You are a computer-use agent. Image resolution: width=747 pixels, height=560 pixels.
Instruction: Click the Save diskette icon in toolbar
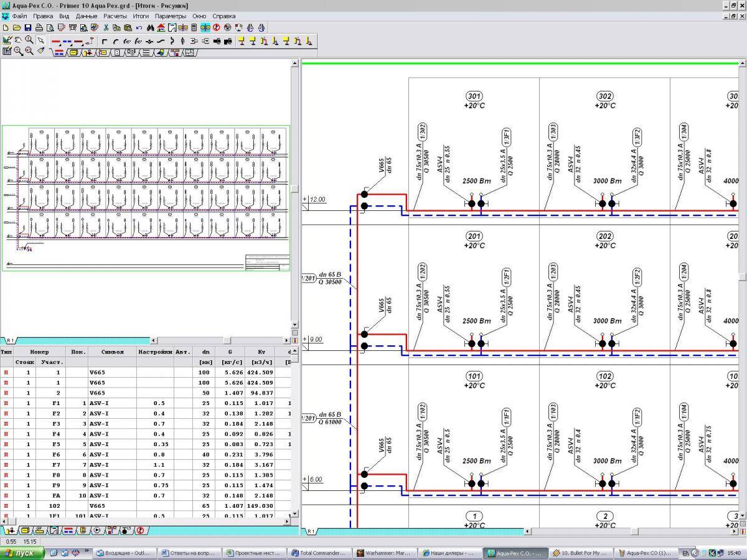pos(28,27)
